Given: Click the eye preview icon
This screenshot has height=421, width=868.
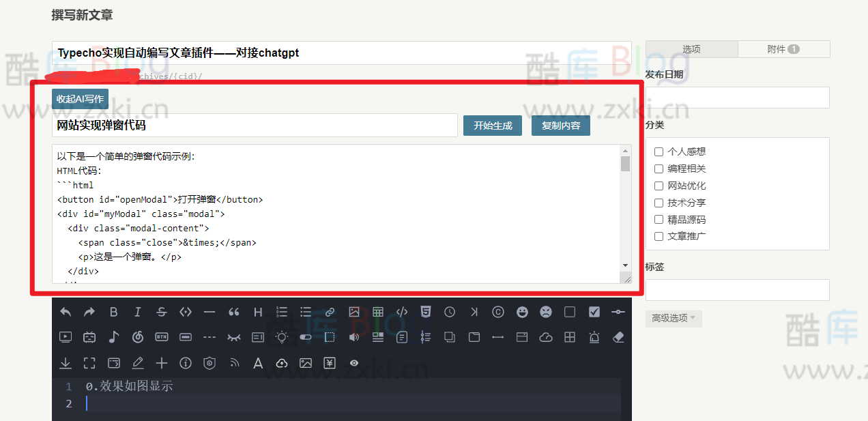Looking at the screenshot, I should coord(353,363).
